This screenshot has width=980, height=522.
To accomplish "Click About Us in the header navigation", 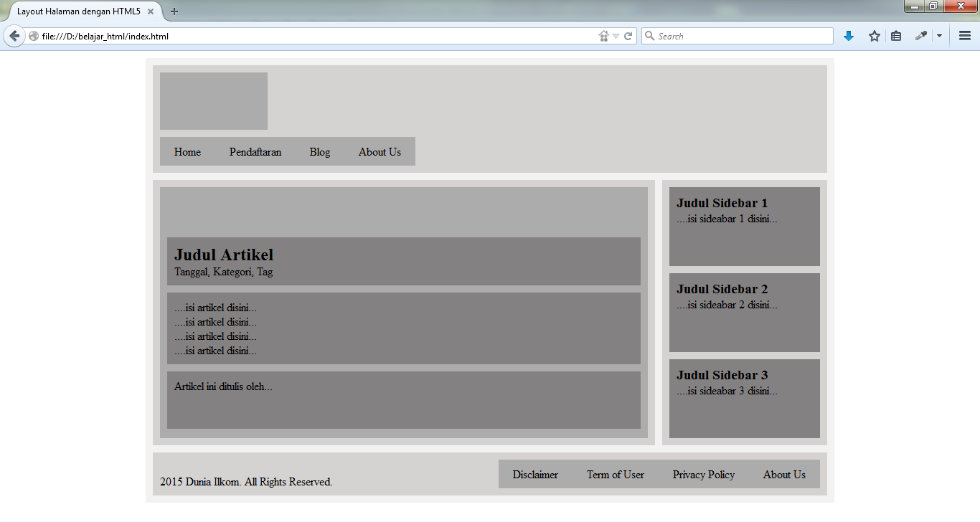I will click(380, 152).
